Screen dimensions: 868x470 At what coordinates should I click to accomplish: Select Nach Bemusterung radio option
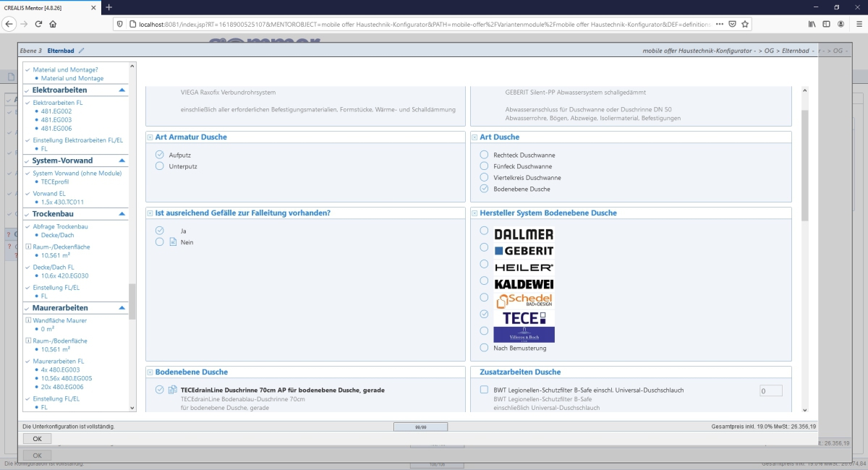pyautogui.click(x=485, y=348)
